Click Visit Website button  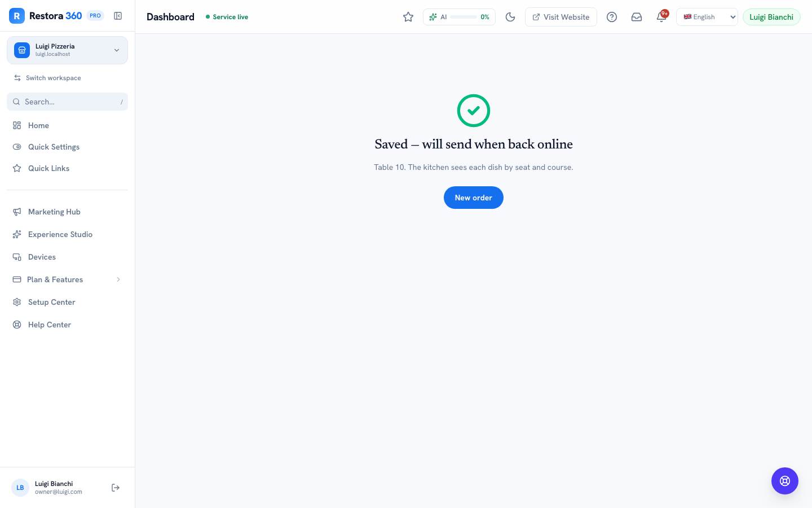click(x=561, y=17)
